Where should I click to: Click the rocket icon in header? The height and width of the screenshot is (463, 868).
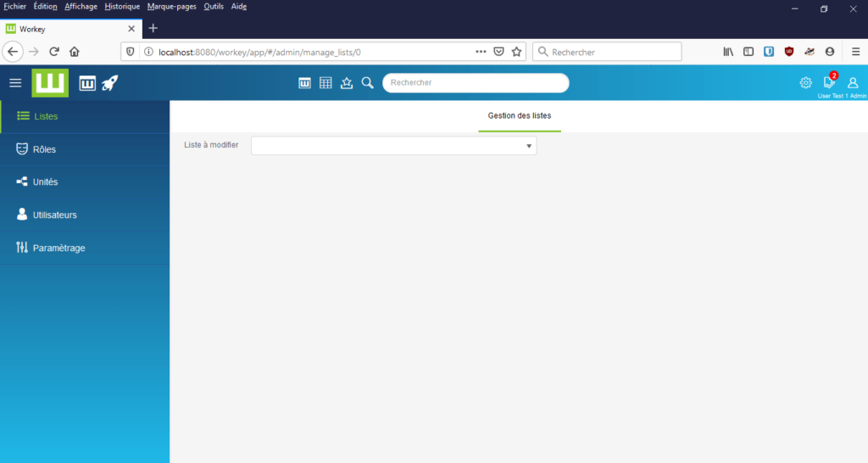coord(110,82)
